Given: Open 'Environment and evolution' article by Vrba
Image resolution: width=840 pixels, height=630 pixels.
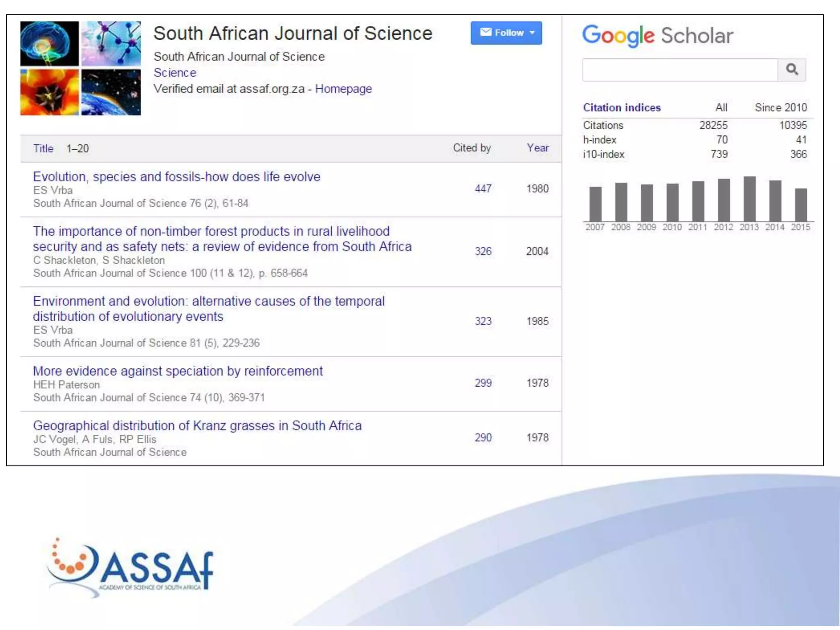Looking at the screenshot, I should (209, 308).
